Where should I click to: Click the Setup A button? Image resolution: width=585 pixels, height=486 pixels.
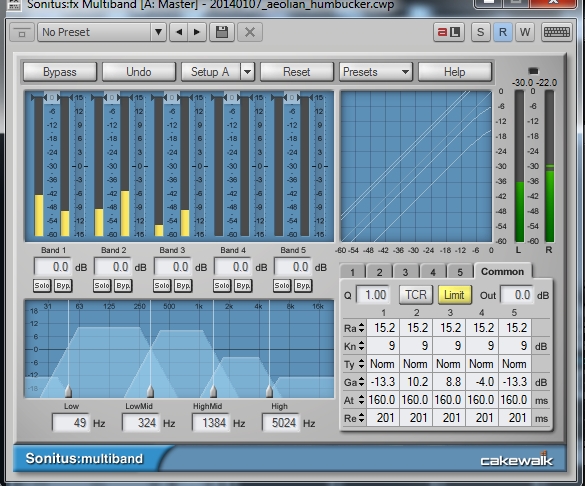(211, 72)
